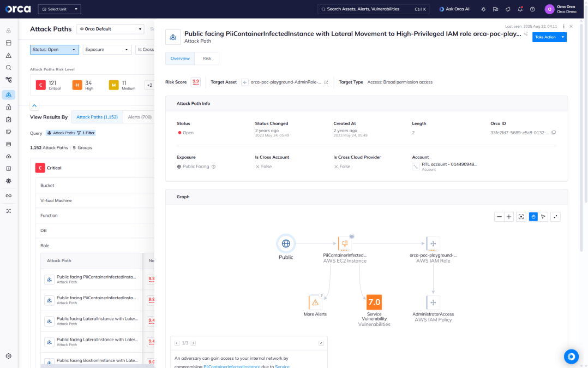Image resolution: width=588 pixels, height=368 pixels.
Task: Zoom in the attack path graph
Action: pos(509,217)
